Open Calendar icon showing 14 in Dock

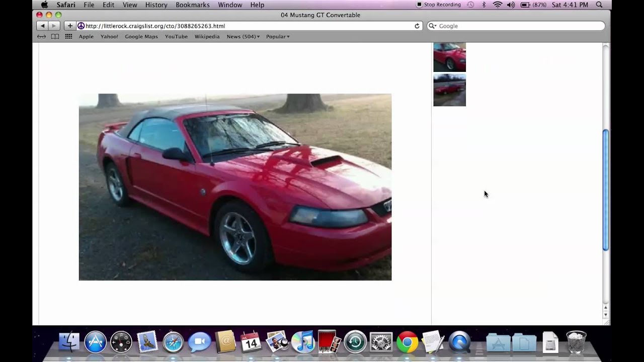pos(251,342)
